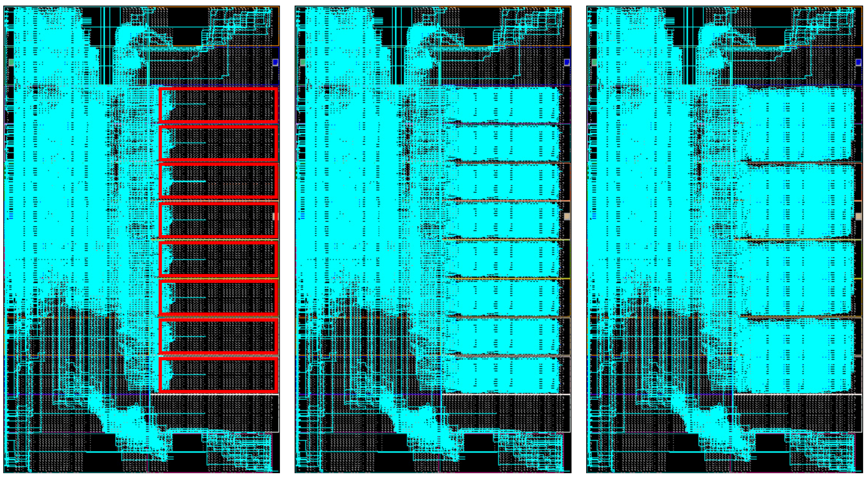
Task: Select the fourth red highlighted box from top
Action: tap(218, 220)
